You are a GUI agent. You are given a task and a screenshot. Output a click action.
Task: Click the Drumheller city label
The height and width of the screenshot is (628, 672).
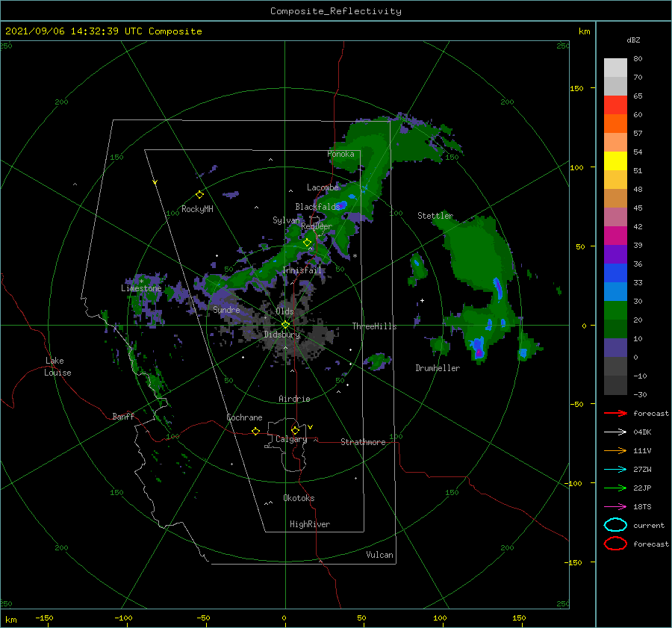(438, 368)
